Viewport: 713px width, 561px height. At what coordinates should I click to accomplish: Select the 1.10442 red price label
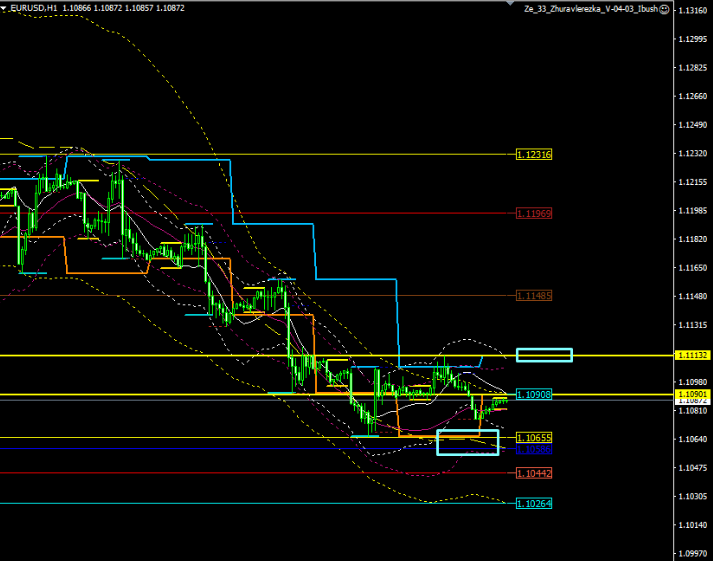pyautogui.click(x=535, y=472)
